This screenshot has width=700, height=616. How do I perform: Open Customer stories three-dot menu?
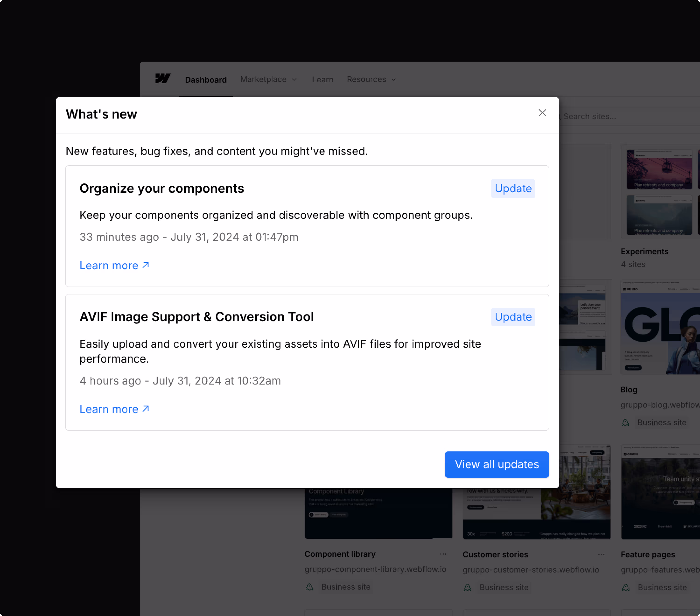(x=601, y=554)
